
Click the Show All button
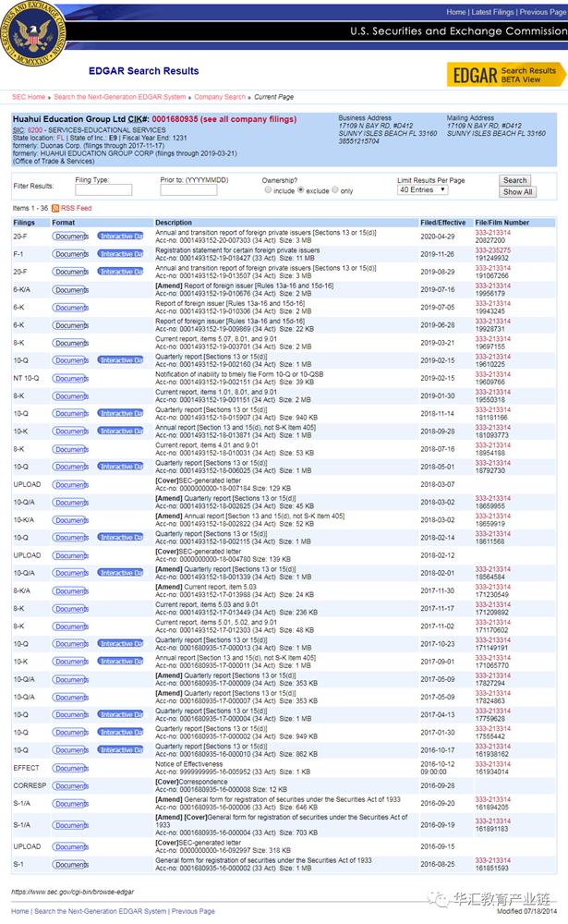coord(518,192)
